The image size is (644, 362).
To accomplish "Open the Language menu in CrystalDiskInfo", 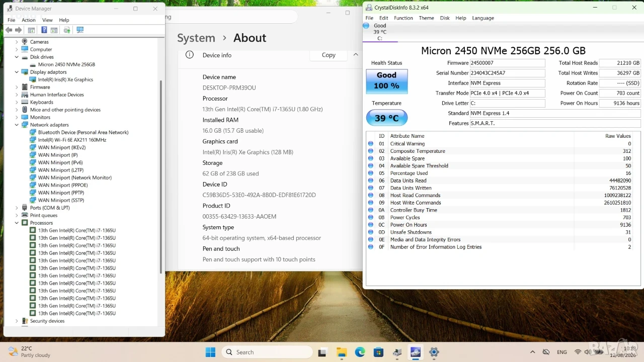I will pyautogui.click(x=483, y=18).
